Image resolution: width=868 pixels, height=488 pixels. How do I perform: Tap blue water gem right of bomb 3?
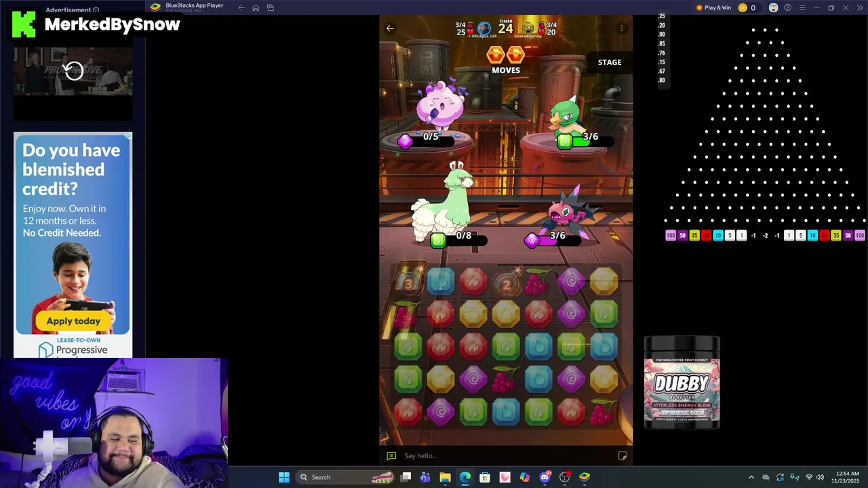coord(441,281)
